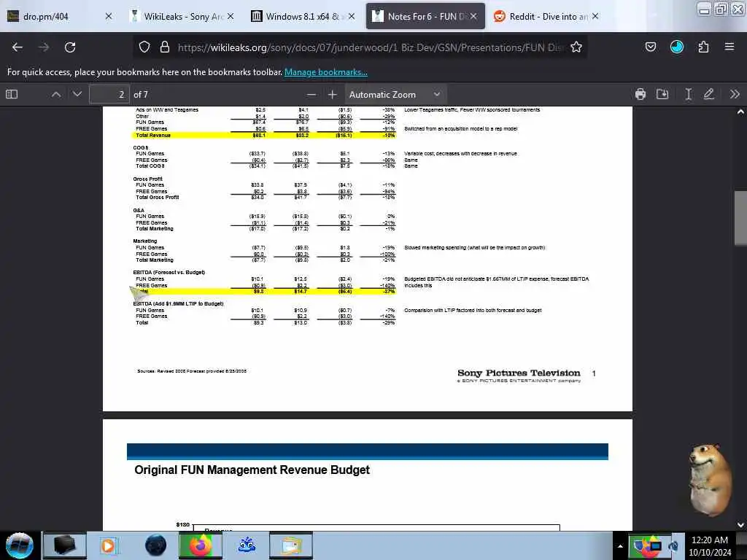Click the PDF vertical scrollbar thumb
The width and height of the screenshot is (747, 560).
(740, 218)
